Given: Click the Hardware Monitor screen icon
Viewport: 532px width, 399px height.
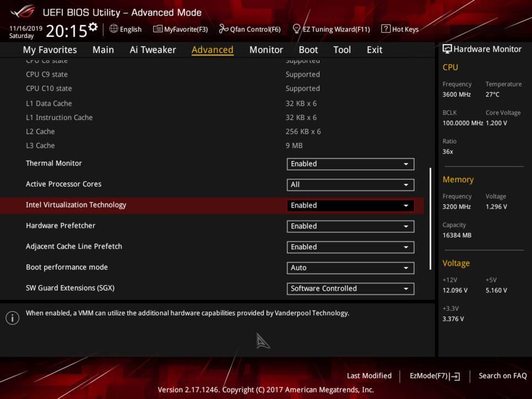Looking at the screenshot, I should coord(447,49).
